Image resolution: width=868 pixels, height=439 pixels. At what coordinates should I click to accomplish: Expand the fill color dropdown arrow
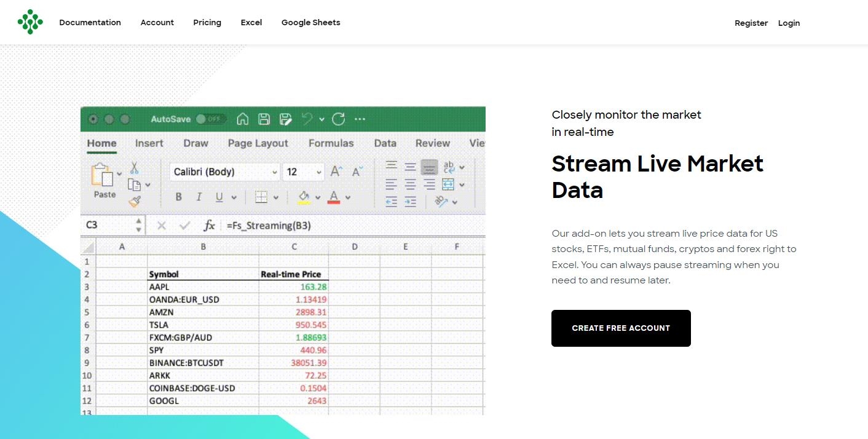318,198
